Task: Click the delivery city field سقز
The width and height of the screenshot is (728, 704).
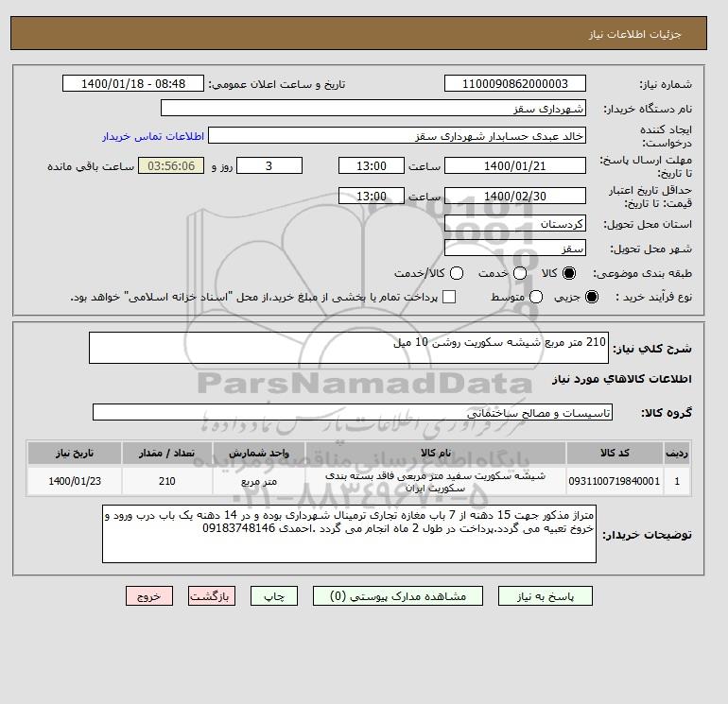Action: [515, 248]
